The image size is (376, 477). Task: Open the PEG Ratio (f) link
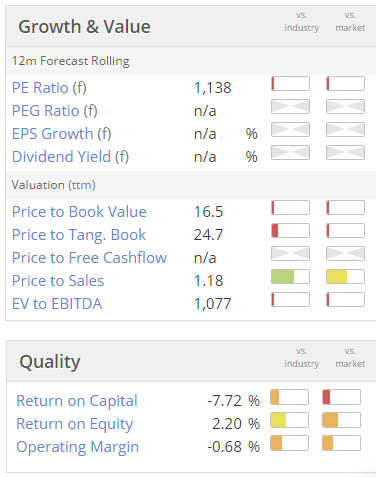point(55,111)
